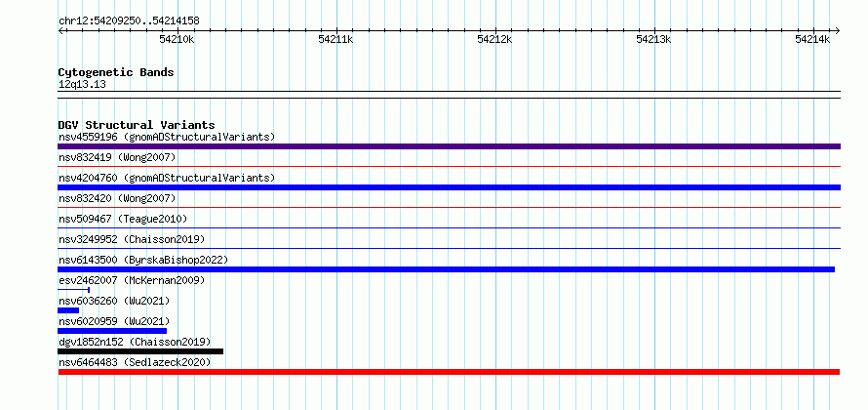Image resolution: width=868 pixels, height=410 pixels.
Task: Click the nsv4559196 purple variant bar
Action: 449,146
